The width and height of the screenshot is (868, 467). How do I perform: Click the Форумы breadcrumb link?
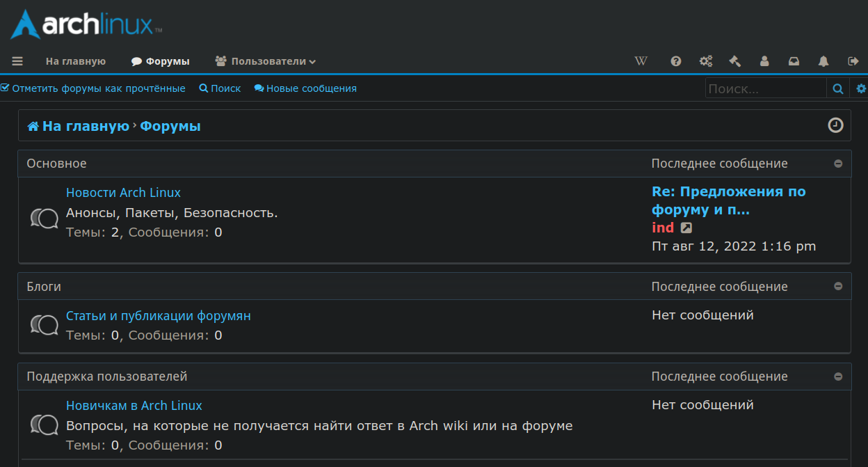(170, 126)
